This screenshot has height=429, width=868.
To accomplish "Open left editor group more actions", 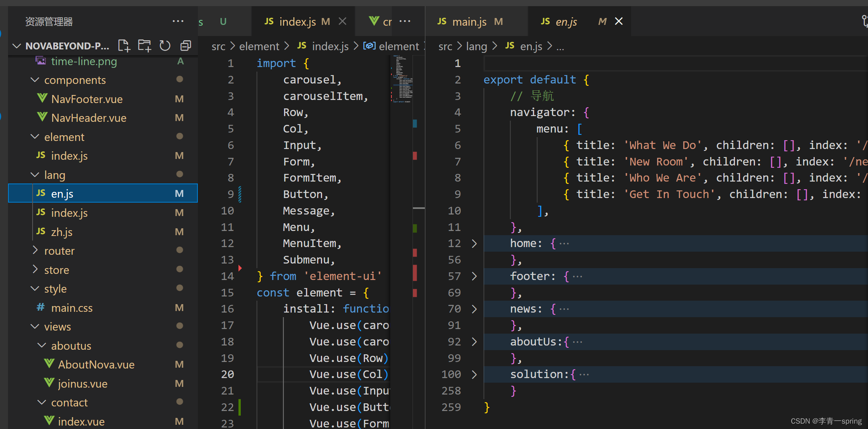I will pos(405,21).
